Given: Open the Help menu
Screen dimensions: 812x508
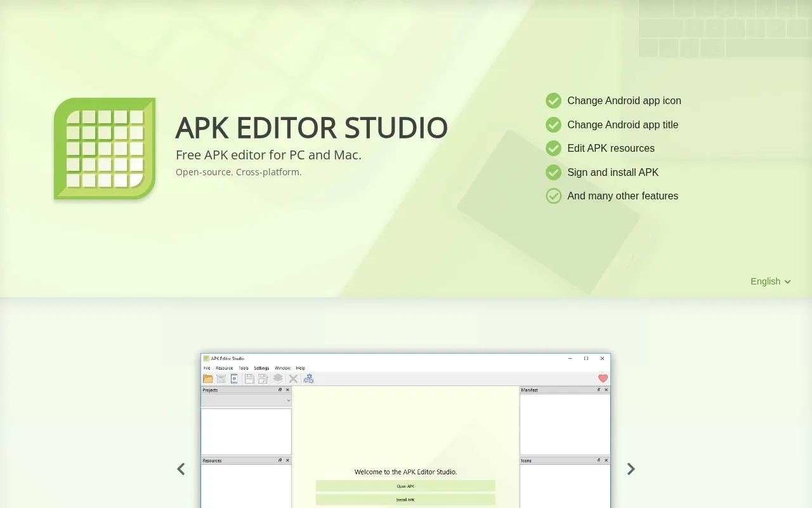Looking at the screenshot, I should pyautogui.click(x=301, y=368).
